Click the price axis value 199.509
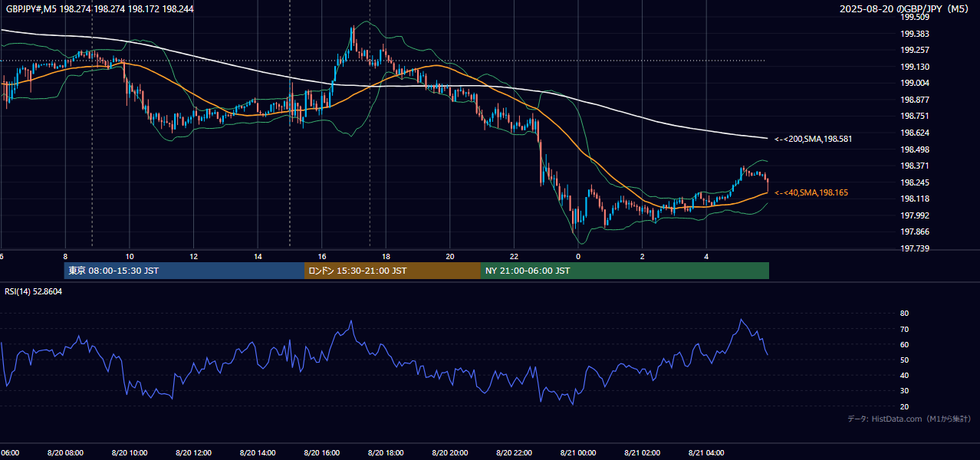This screenshot has height=460, width=980. click(x=915, y=17)
